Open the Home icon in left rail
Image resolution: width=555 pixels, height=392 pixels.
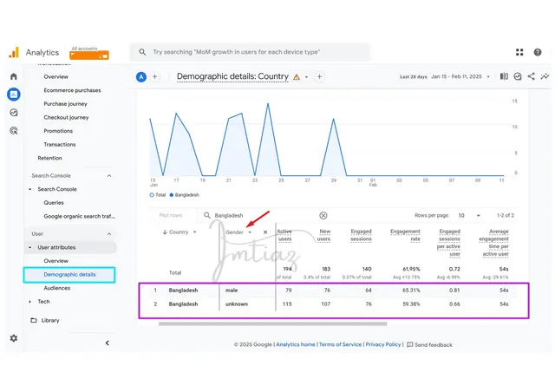14,76
